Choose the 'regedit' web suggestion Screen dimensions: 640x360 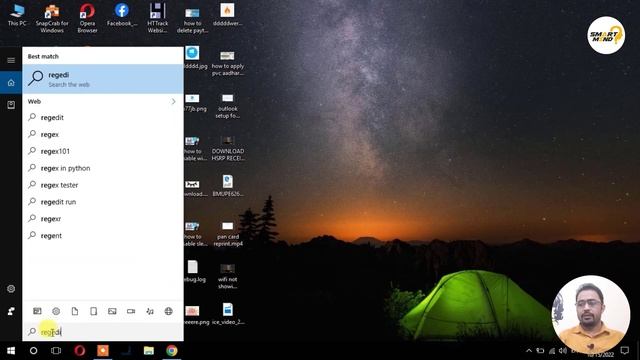pos(103,118)
